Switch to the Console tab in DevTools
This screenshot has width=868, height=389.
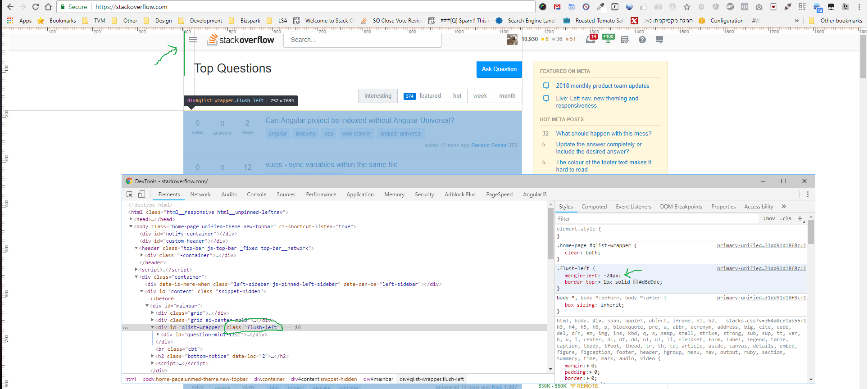point(256,194)
